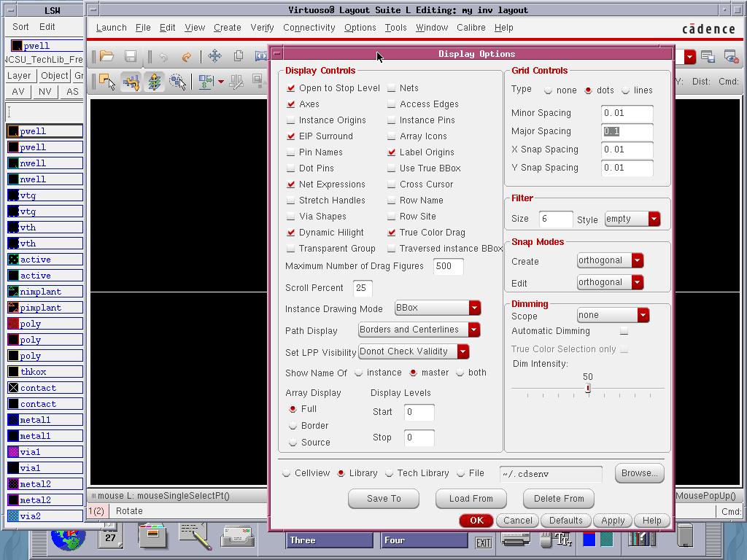Click the shape select cursor icon
The height and width of the screenshot is (560, 747).
[x=107, y=82]
